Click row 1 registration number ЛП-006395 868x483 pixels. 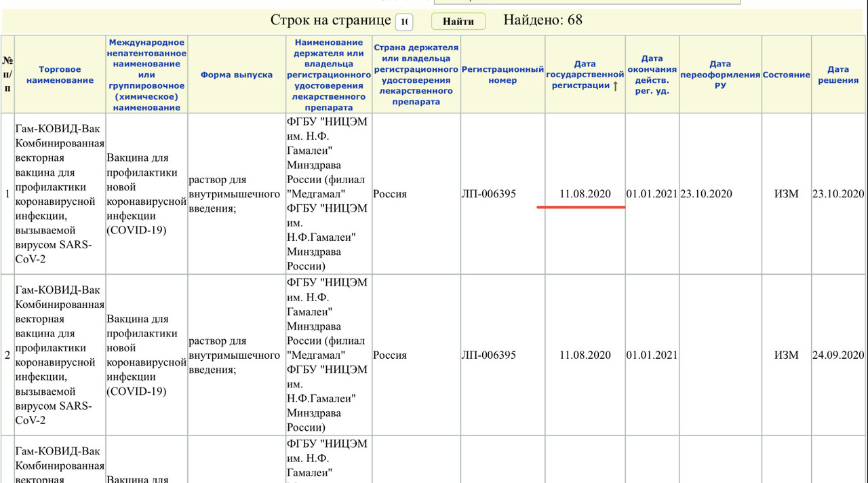(x=488, y=194)
